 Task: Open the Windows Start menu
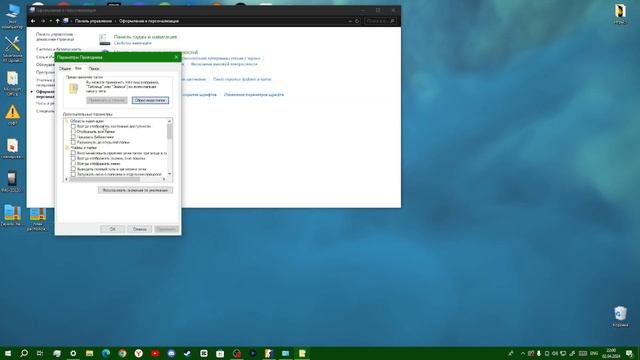coord(8,353)
